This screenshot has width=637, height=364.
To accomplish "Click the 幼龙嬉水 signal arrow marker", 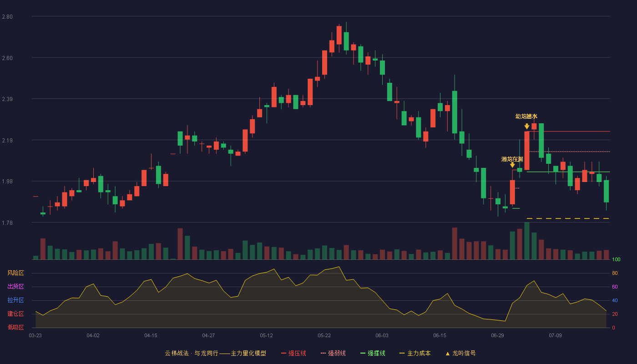I will coord(527,126).
